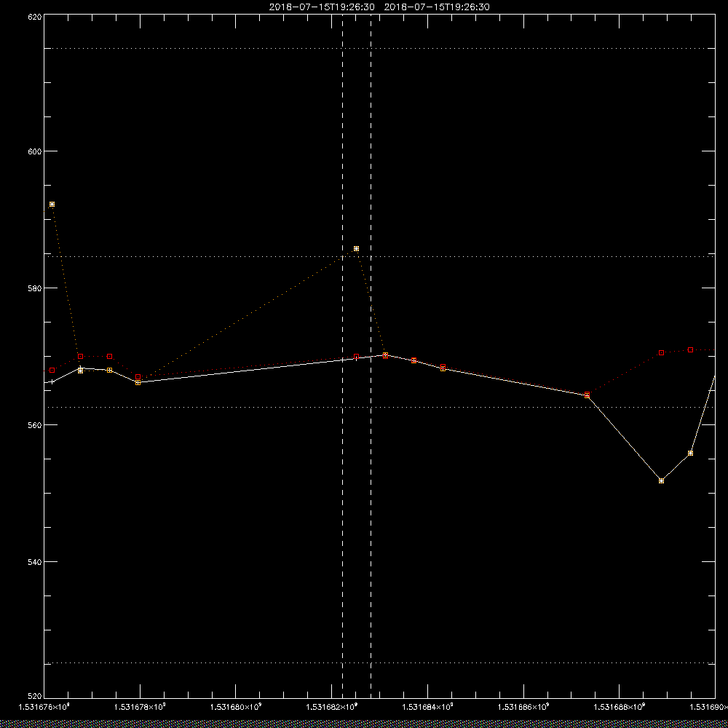Image resolution: width=728 pixels, height=728 pixels.
Task: Pick the orange peak data point near 586
Action: (356, 249)
